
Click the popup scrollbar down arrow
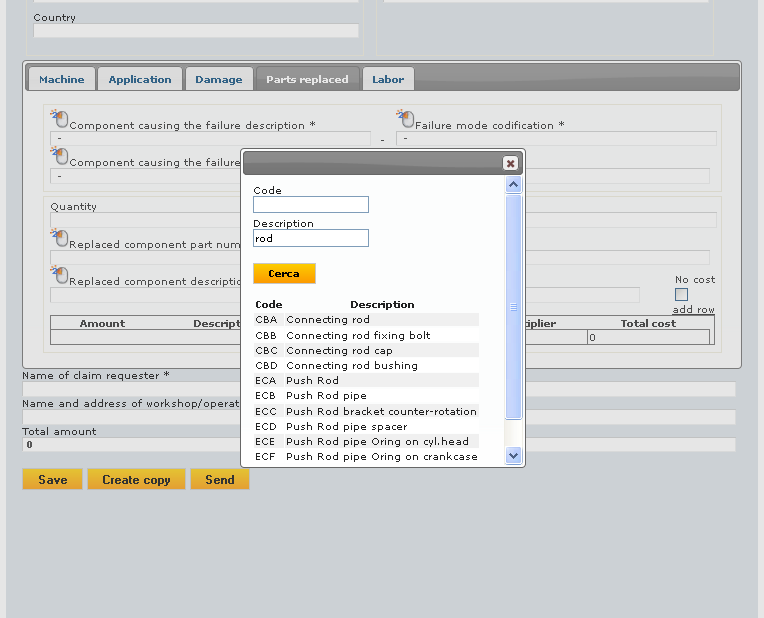(513, 456)
